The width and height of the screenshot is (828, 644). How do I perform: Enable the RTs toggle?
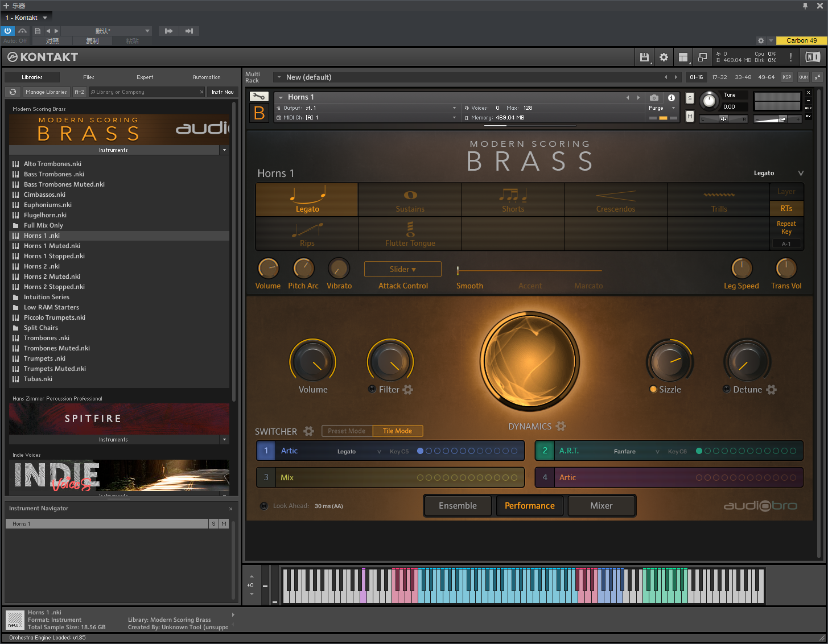pyautogui.click(x=786, y=208)
